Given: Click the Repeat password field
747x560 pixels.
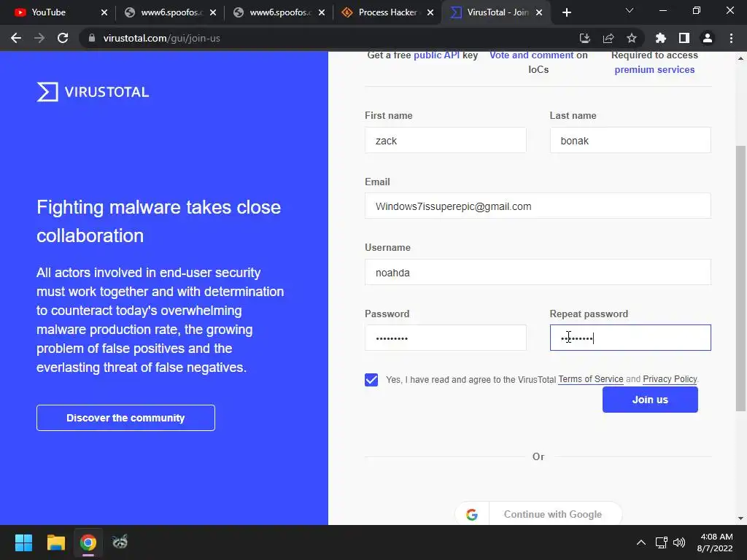Looking at the screenshot, I should pyautogui.click(x=630, y=338).
